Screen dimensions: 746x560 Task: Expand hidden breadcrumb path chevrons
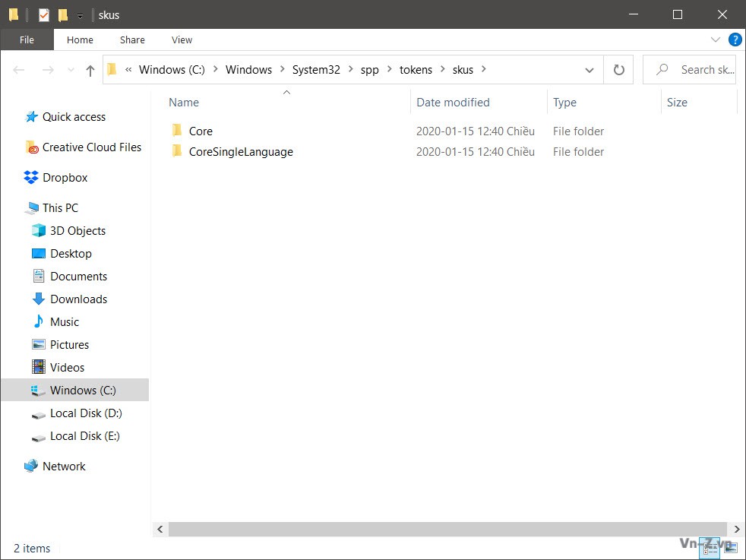tap(128, 69)
